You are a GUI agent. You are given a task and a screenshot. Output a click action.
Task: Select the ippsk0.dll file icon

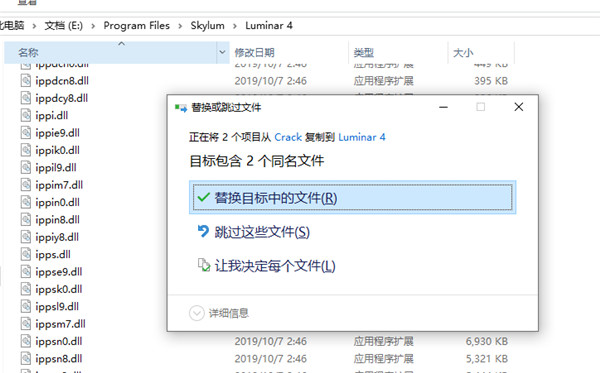click(26, 289)
